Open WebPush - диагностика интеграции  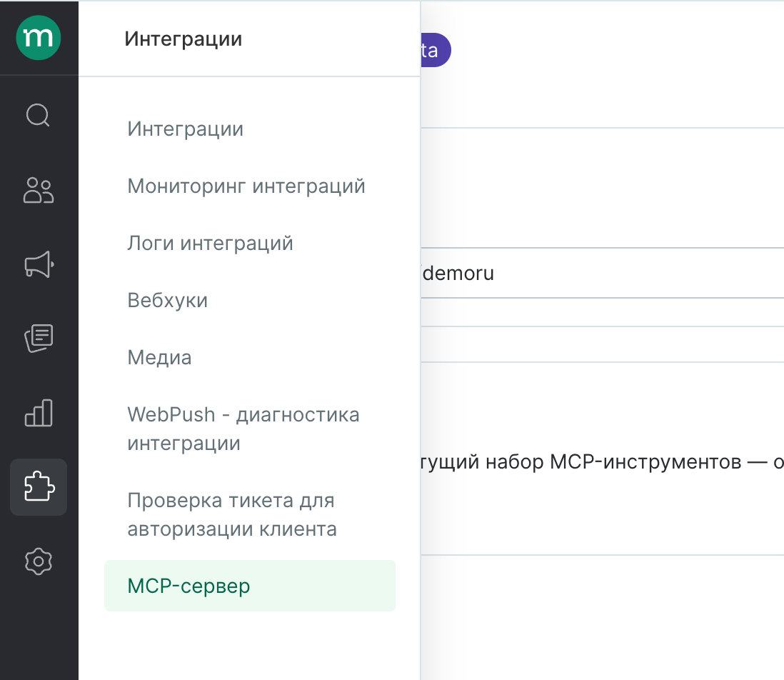pos(243,429)
